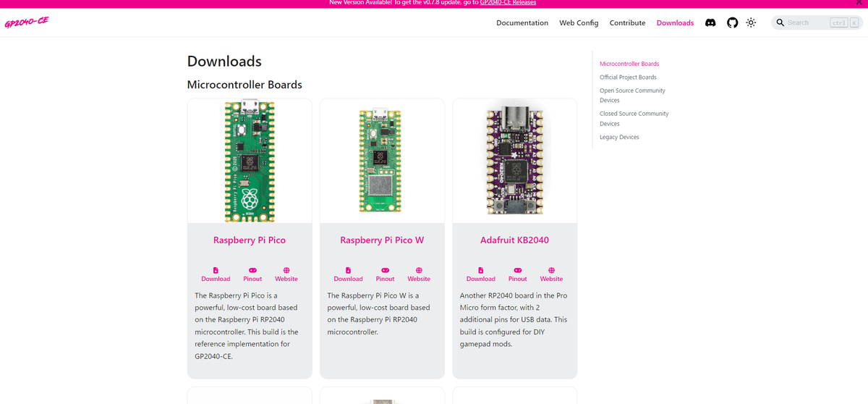Click Download icon for Raspberry Pi Pico
868x404 pixels.
(216, 270)
